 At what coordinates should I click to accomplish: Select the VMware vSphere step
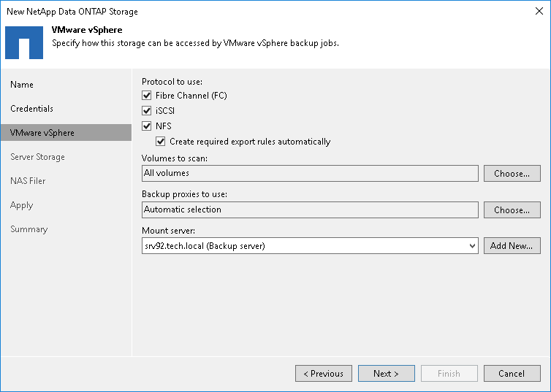[x=42, y=133]
